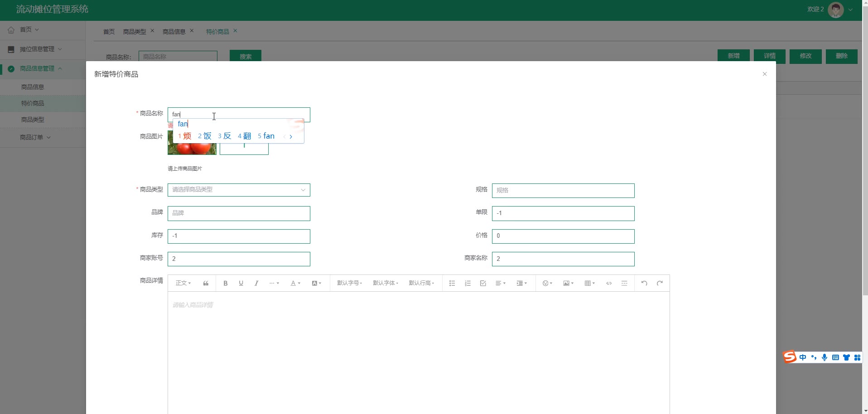Toggle Sogou Chinese/English input mode
The image size is (868, 414).
point(803,357)
